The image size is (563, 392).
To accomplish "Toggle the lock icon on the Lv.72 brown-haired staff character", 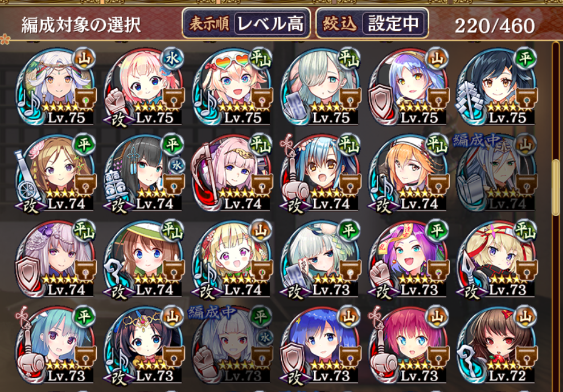I will tap(527, 357).
